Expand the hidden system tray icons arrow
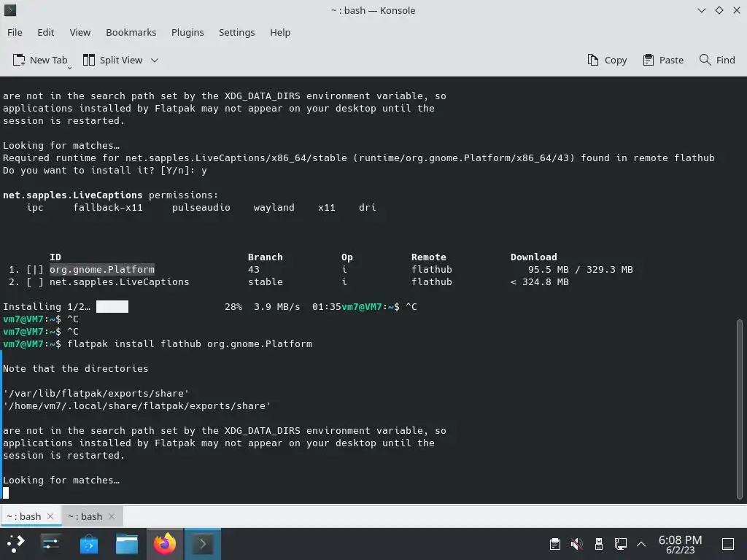 point(641,544)
